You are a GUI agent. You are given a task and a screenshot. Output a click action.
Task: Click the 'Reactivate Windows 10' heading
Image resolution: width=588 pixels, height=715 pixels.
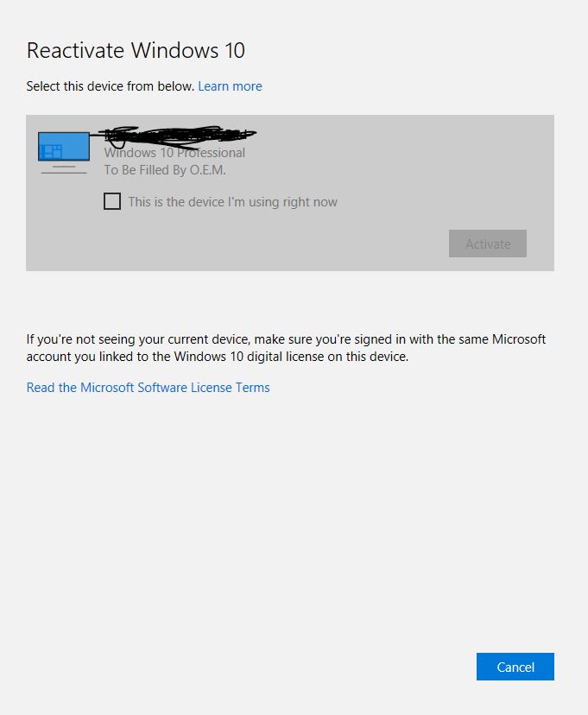point(136,50)
